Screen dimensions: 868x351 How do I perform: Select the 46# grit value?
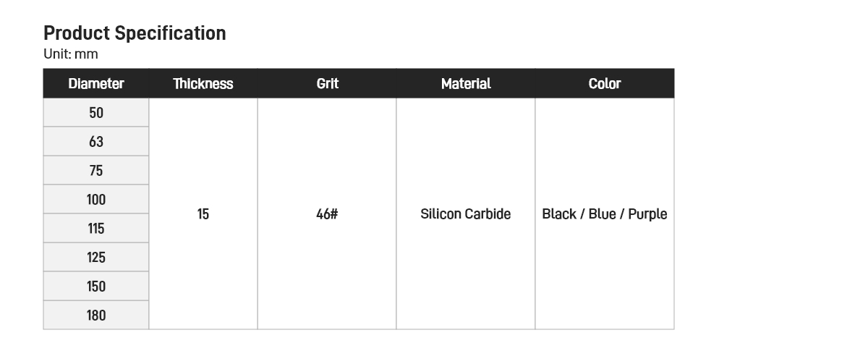click(x=327, y=214)
